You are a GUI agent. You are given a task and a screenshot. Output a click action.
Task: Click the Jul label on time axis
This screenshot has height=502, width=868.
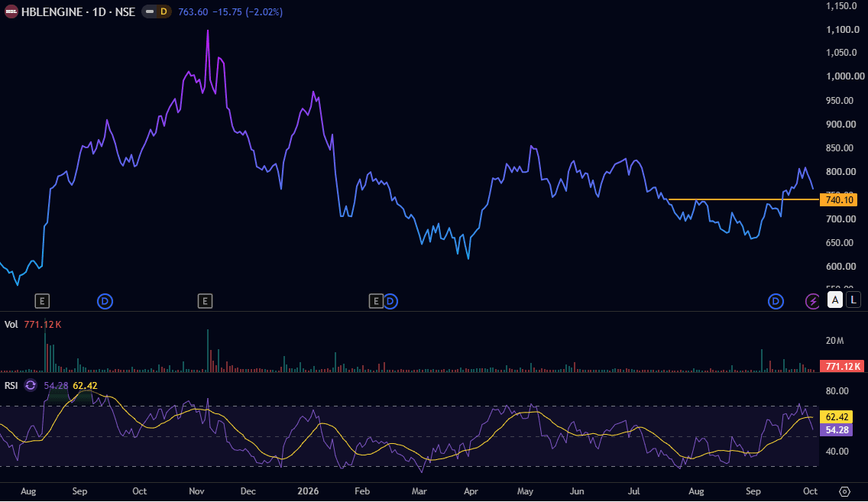(634, 491)
